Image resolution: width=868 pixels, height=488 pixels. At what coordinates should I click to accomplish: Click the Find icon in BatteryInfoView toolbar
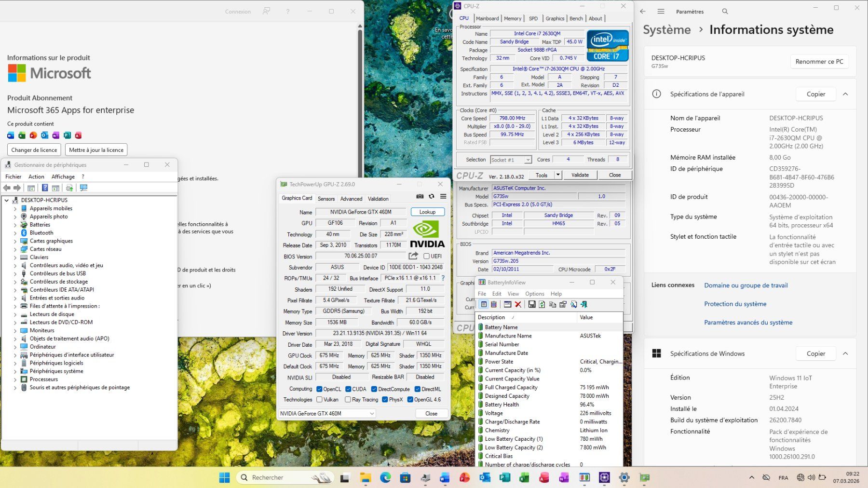pyautogui.click(x=573, y=304)
